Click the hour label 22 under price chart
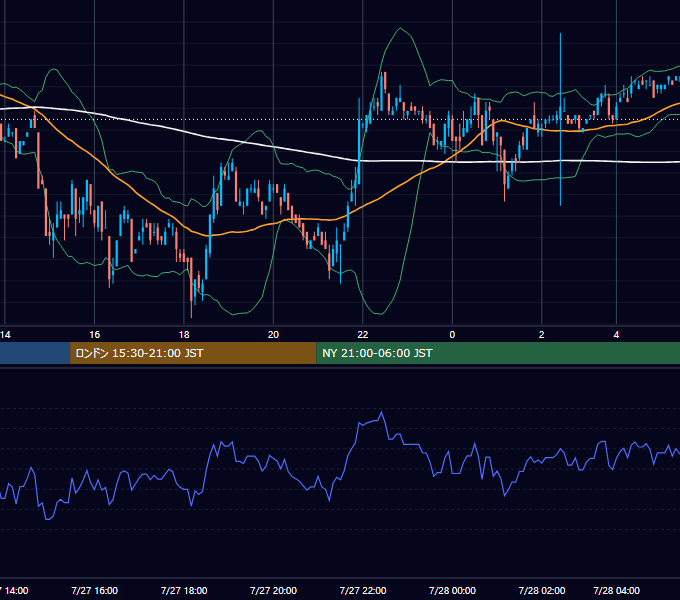 click(363, 335)
